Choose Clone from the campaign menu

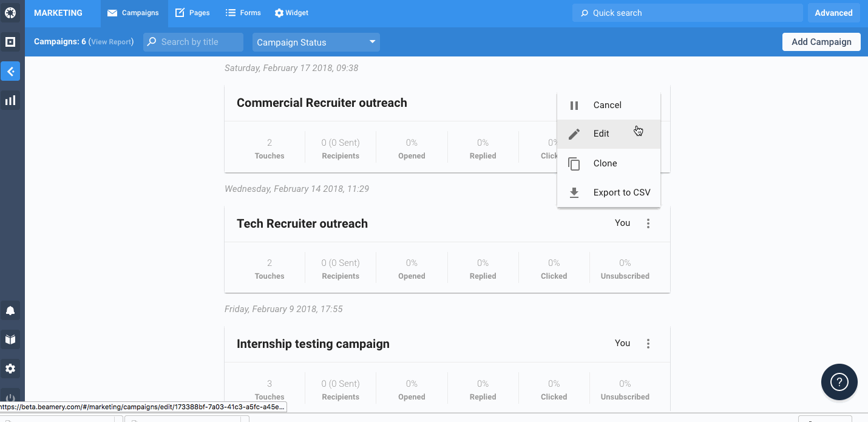(609, 163)
